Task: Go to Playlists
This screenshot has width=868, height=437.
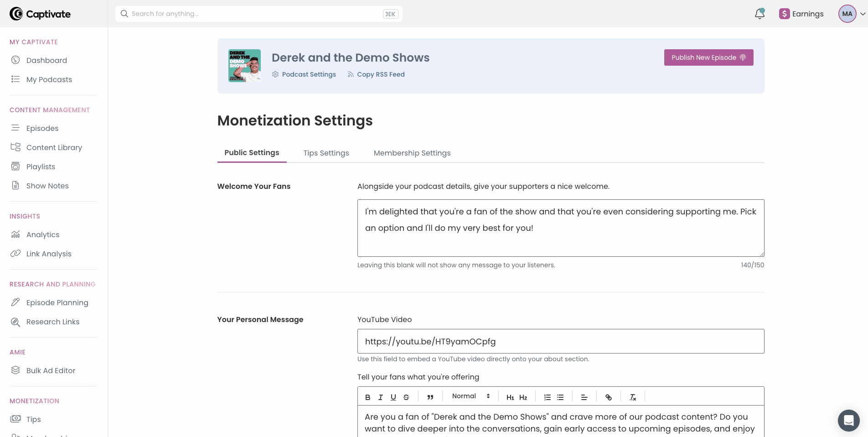Action: pos(41,166)
